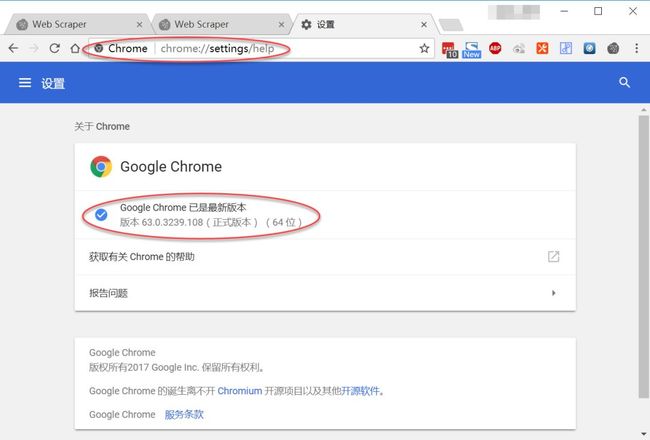Open the Chrome three-dot menu
This screenshot has width=650, height=440.
636,48
